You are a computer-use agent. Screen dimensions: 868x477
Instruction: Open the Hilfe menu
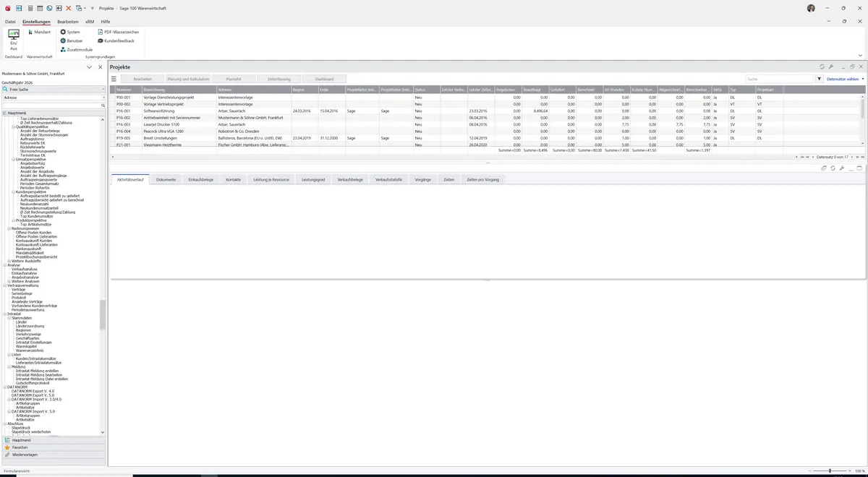106,22
